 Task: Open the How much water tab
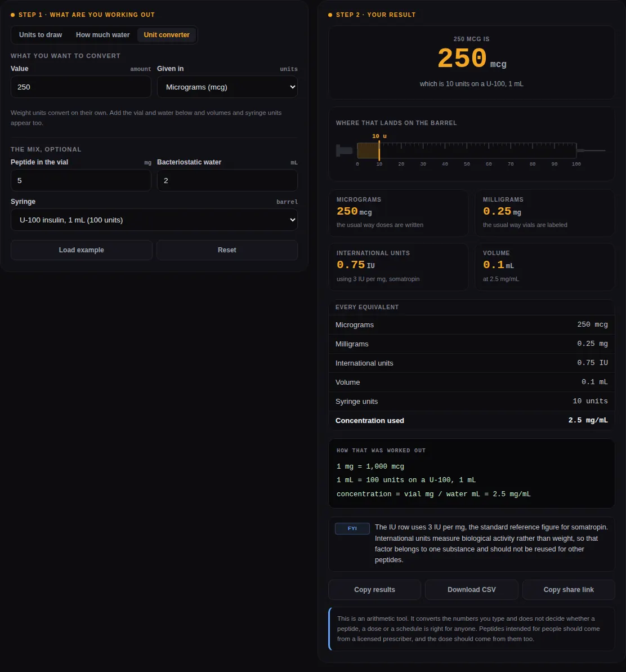coord(103,35)
